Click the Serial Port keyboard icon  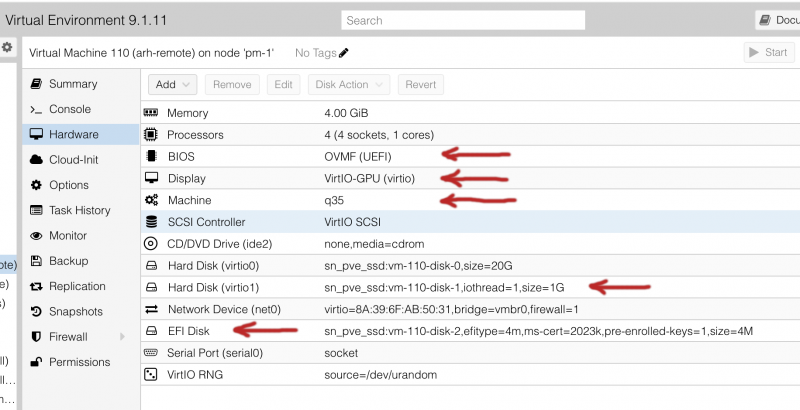pyautogui.click(x=151, y=352)
